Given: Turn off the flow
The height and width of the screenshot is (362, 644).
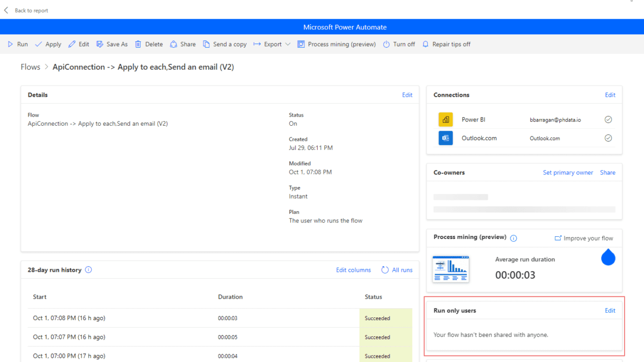Looking at the screenshot, I should [399, 44].
